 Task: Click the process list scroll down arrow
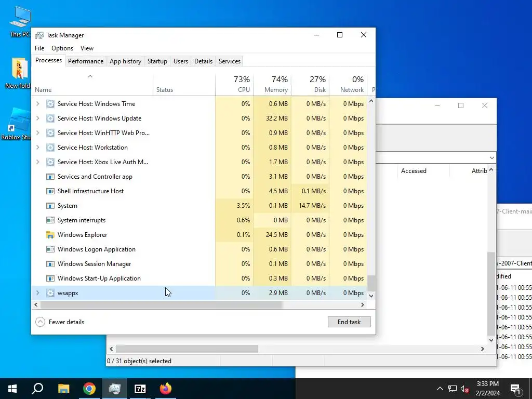tap(371, 296)
